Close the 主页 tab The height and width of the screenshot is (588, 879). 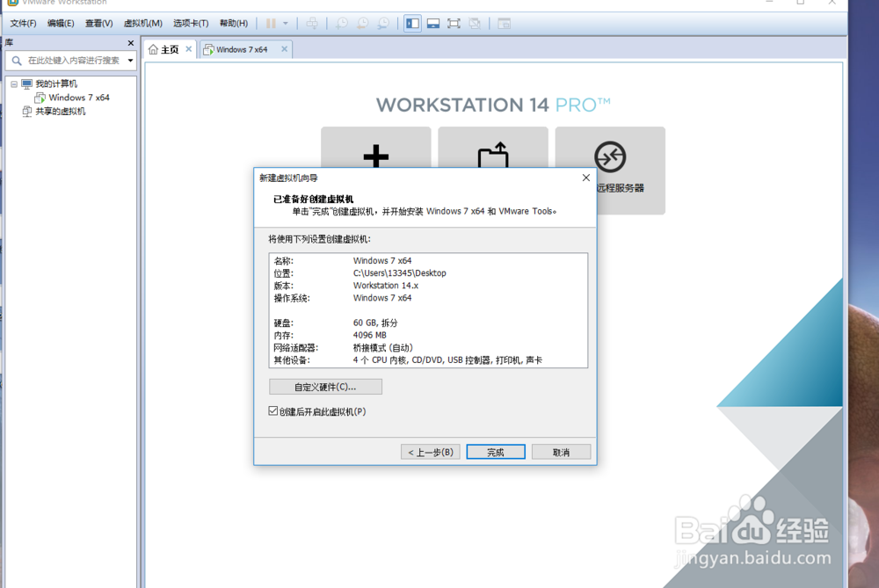pos(189,49)
